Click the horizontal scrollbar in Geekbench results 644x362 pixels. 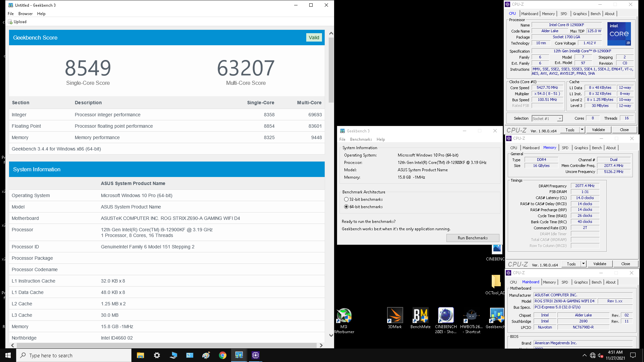click(x=167, y=345)
